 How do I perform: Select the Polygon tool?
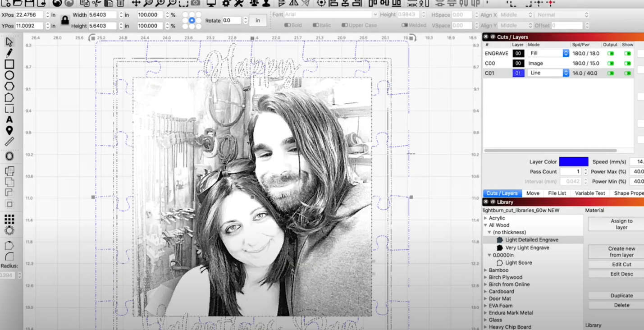(9, 86)
